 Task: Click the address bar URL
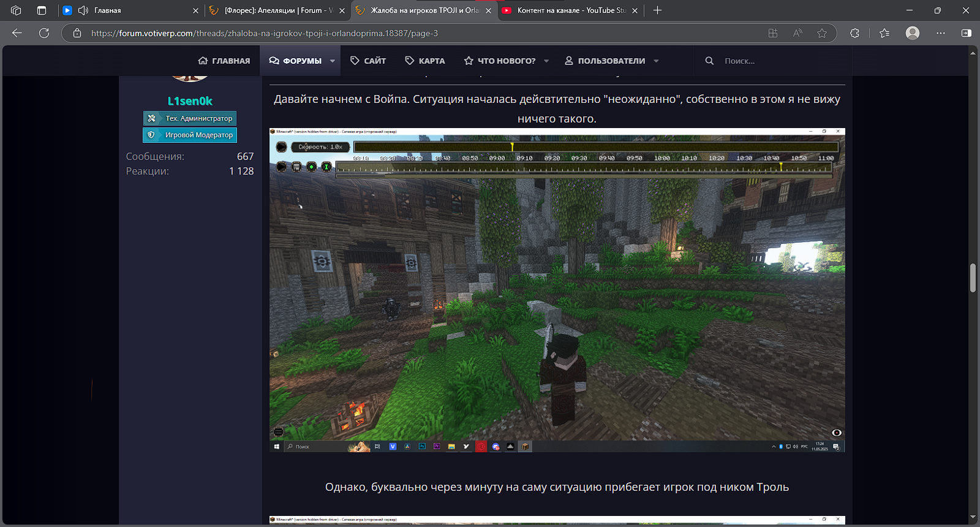click(x=265, y=33)
